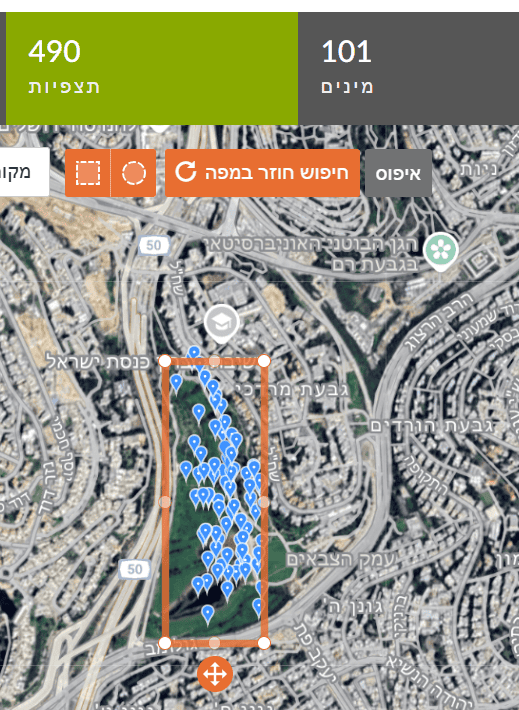The width and height of the screenshot is (519, 710).
Task: Click the חיפוש חוזר במפה button
Action: [x=263, y=173]
